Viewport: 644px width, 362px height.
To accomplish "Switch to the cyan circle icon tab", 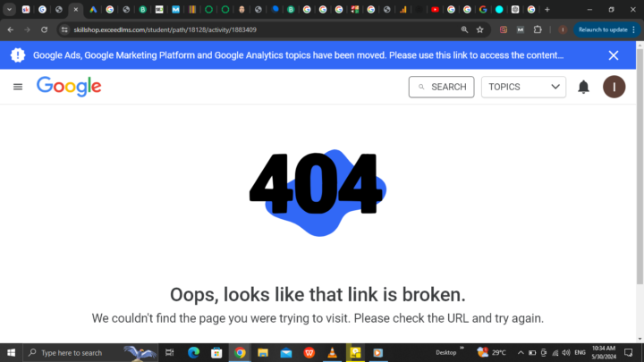I will [499, 10].
